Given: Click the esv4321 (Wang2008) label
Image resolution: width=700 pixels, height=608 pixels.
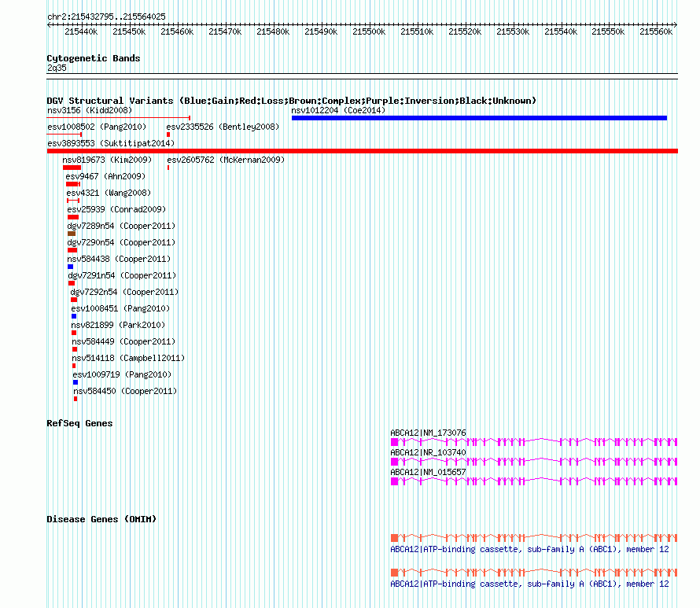Looking at the screenshot, I should point(109,193).
